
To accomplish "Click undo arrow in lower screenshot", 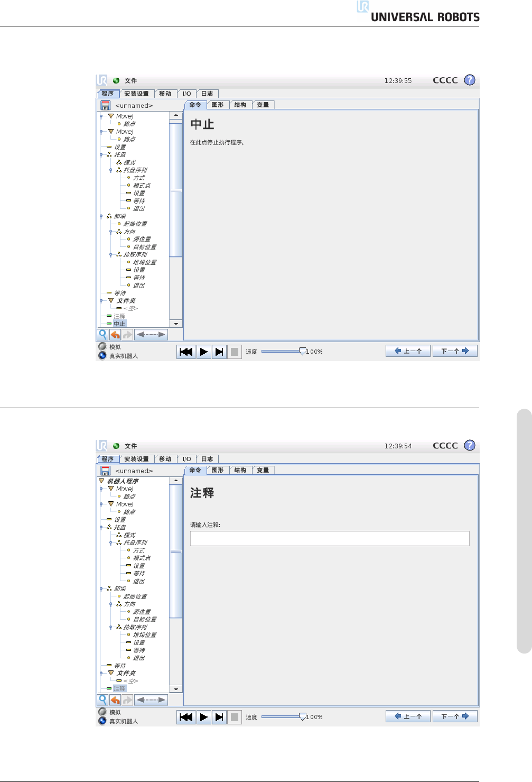I will click(115, 700).
